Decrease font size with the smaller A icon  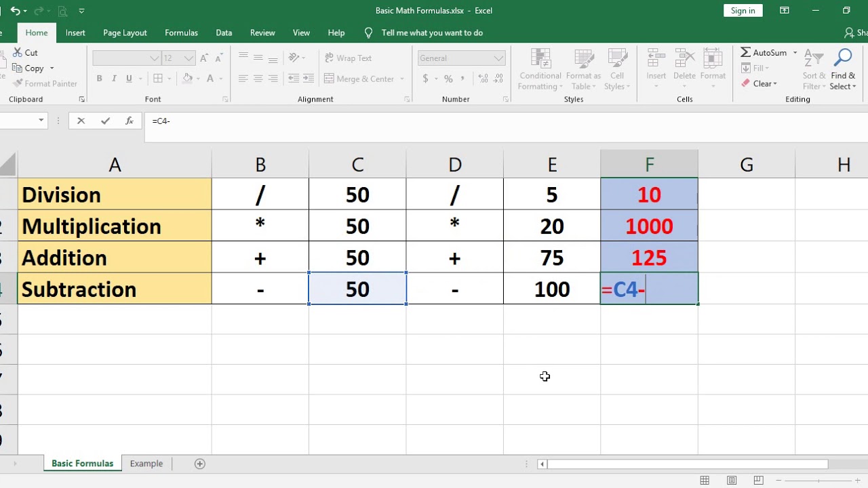[218, 58]
